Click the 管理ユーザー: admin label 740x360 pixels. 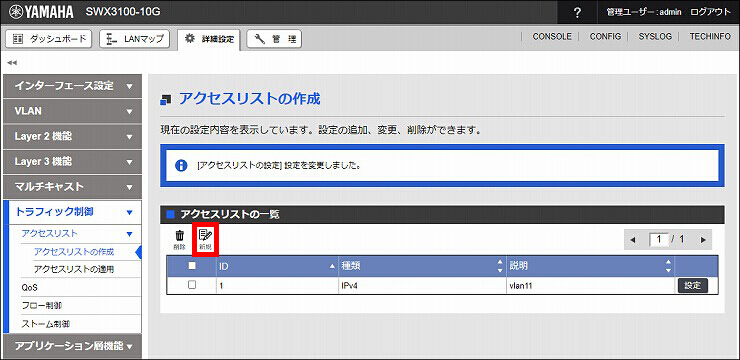pos(643,12)
